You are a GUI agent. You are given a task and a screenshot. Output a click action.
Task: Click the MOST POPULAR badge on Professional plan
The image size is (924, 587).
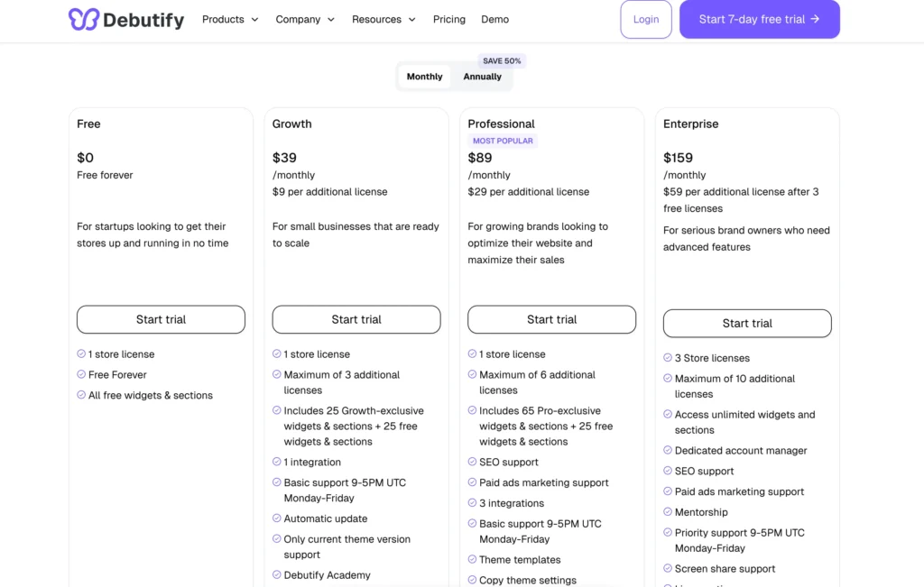tap(503, 141)
